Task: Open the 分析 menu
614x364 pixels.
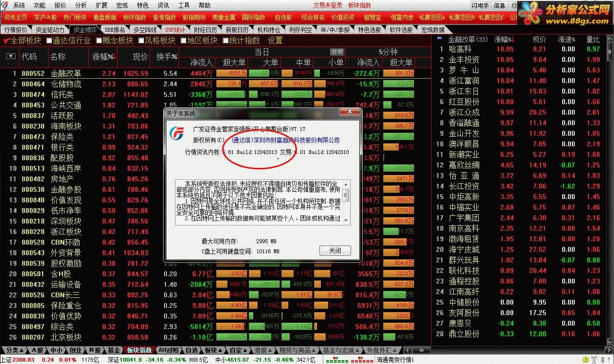Action: coord(81,5)
